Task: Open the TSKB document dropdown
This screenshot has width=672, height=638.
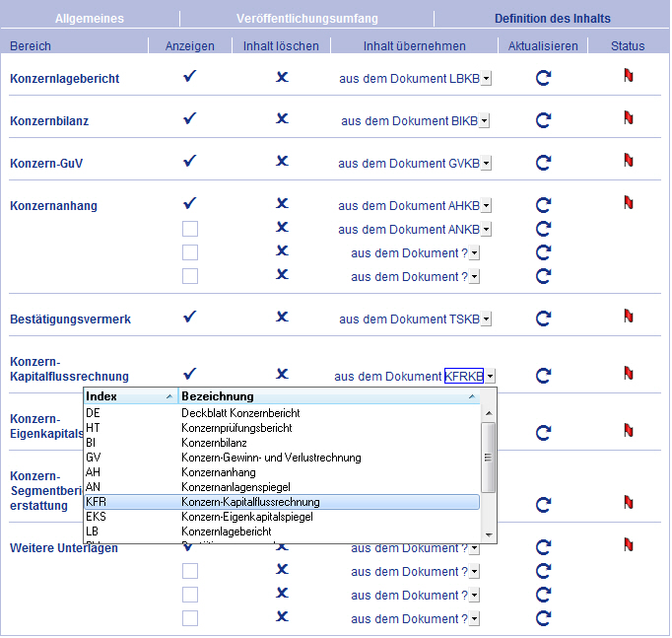Action: click(486, 319)
